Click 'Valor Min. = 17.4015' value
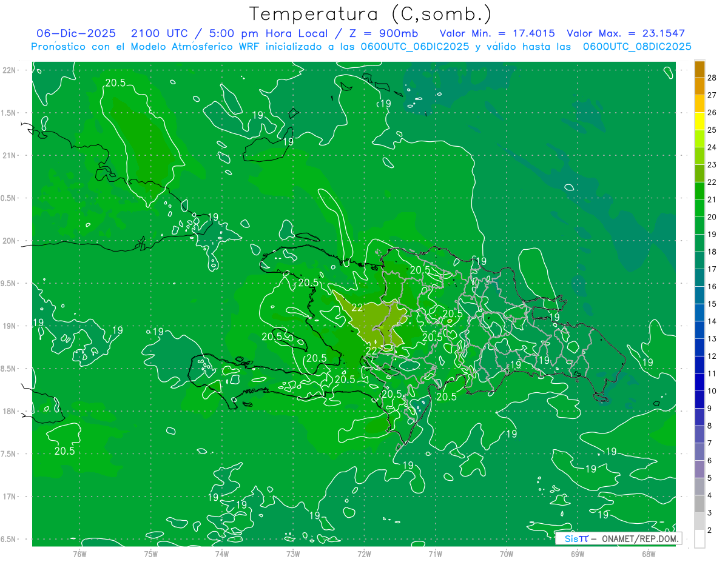Viewport: 728px width, 562px height. point(497,33)
